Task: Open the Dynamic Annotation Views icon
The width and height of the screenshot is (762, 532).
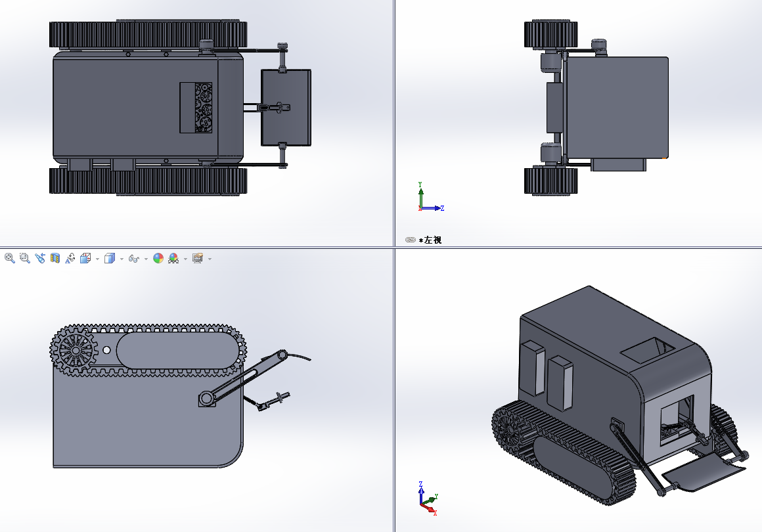Action: tap(70, 259)
